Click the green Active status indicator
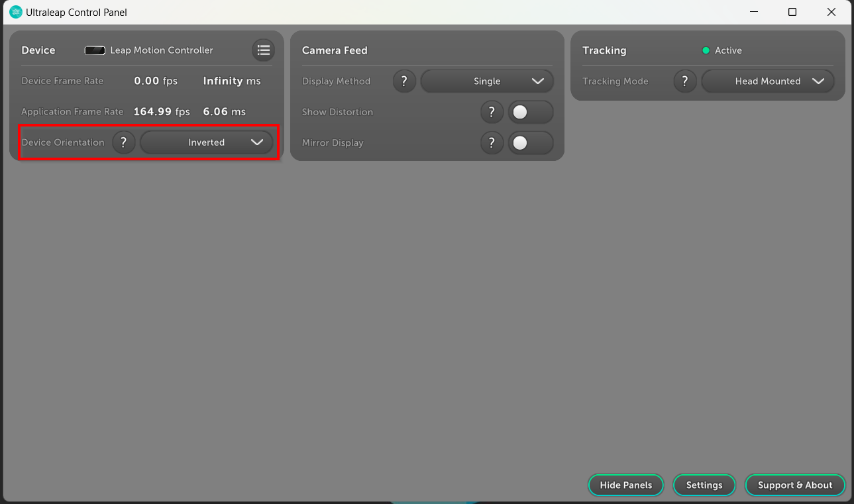This screenshot has height=504, width=854. 706,50
